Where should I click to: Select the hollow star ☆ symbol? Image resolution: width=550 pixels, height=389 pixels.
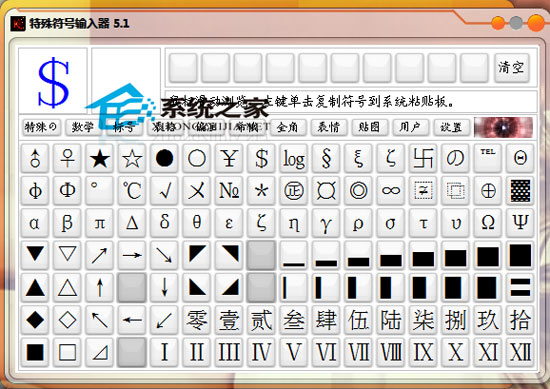(132, 159)
